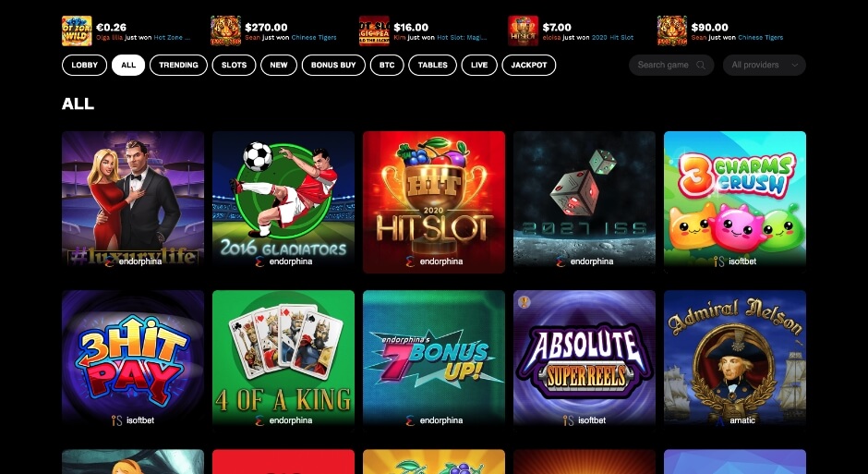Click the Chinese Tigers $90.00 winner icon

click(672, 31)
